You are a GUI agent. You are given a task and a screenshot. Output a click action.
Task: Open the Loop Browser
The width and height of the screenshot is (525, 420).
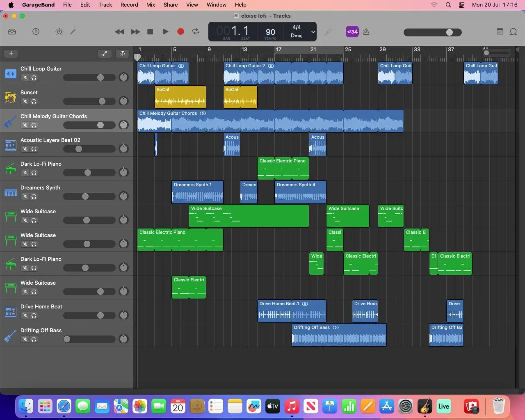(x=513, y=32)
